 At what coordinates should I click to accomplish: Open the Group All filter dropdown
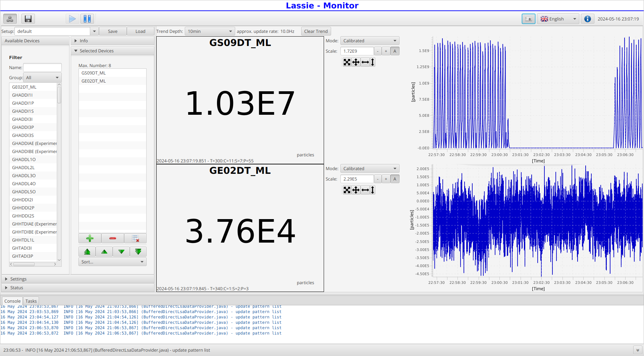coord(42,78)
